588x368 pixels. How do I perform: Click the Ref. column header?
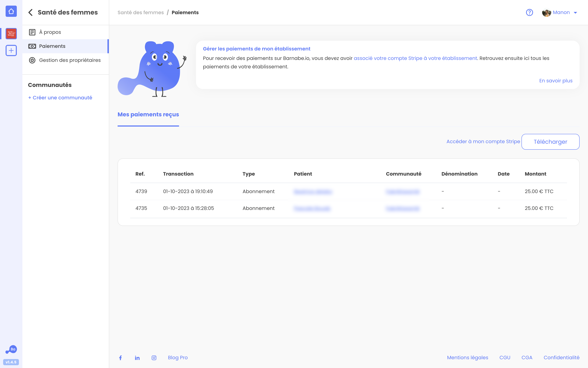140,174
